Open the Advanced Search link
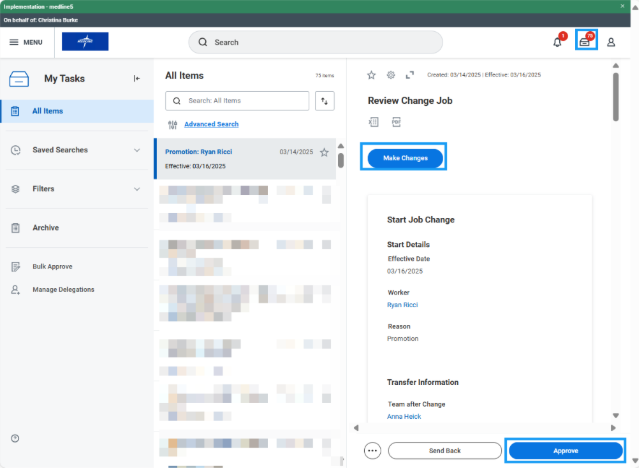639x468 pixels. [x=211, y=124]
